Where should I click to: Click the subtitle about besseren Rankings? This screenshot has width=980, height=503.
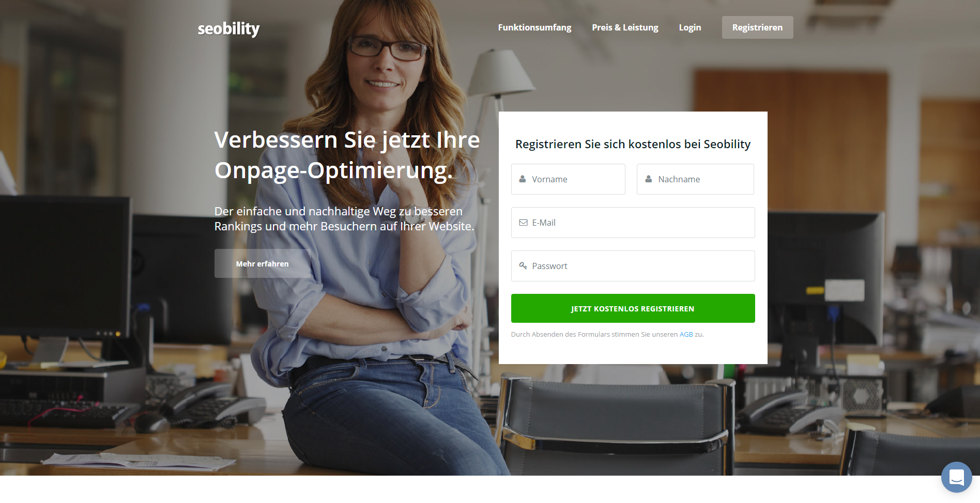coord(344,219)
